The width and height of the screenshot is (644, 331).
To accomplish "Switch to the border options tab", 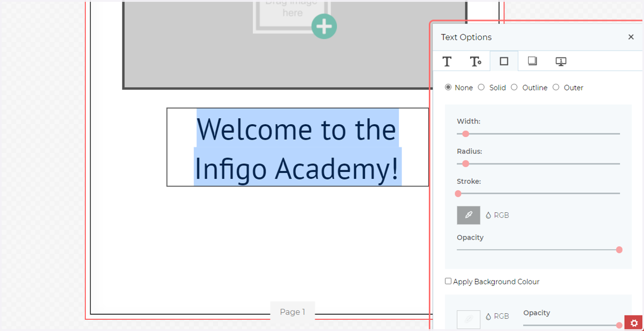I will tap(504, 61).
